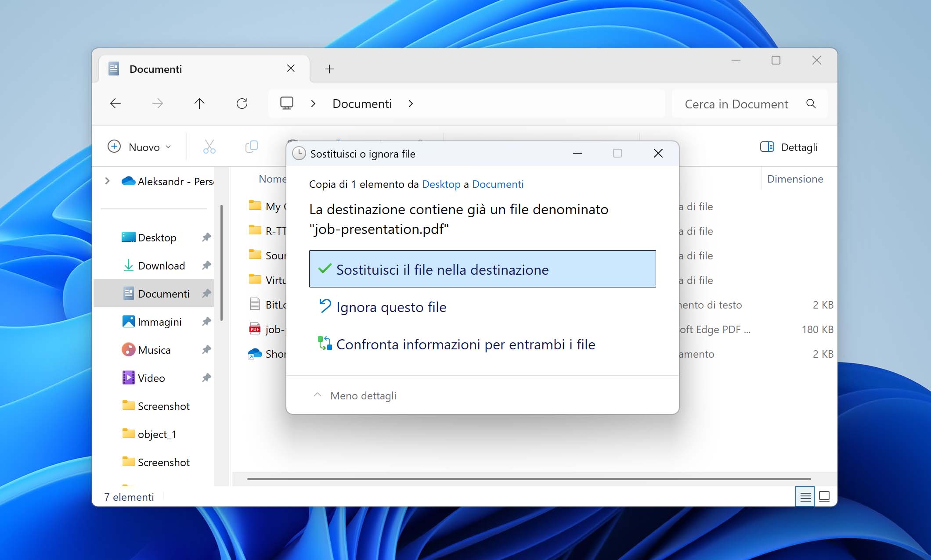The height and width of the screenshot is (560, 931).
Task: Click the Documenti link in dialog
Action: [498, 184]
